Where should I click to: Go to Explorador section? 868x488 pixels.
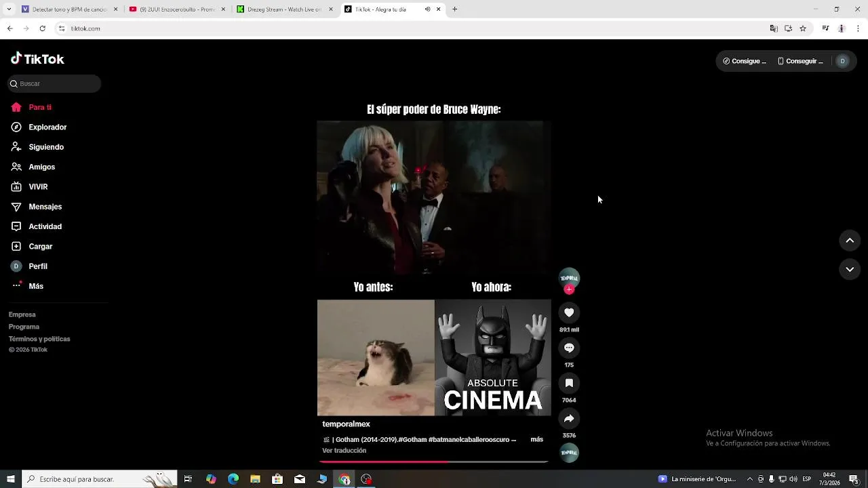39,127
